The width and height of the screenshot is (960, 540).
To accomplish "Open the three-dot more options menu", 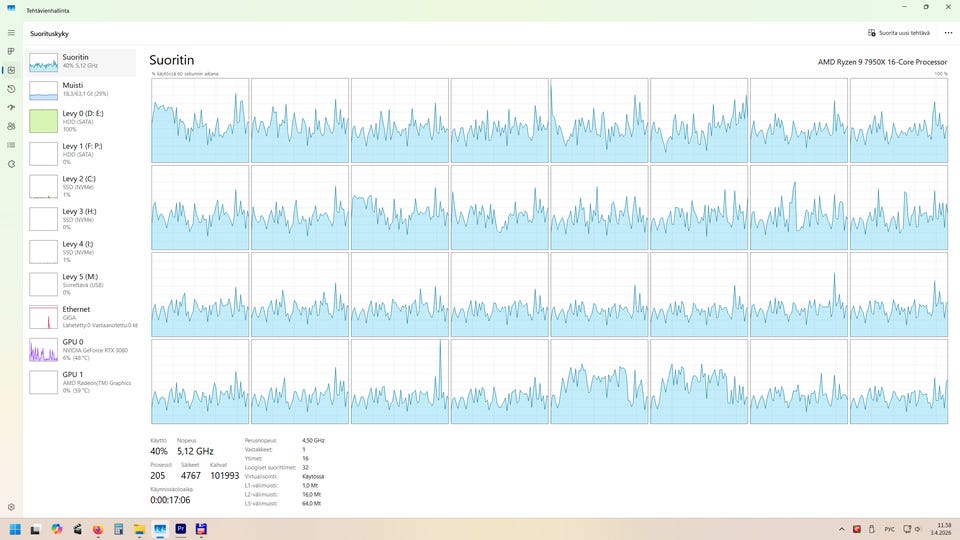I will 948,33.
